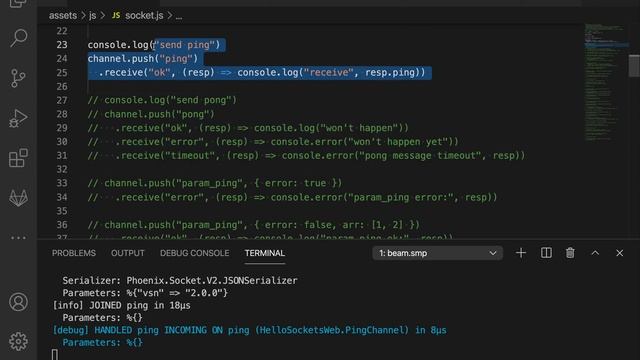640x360 pixels.
Task: Click commented console.log("send pong") line
Action: 162,100
